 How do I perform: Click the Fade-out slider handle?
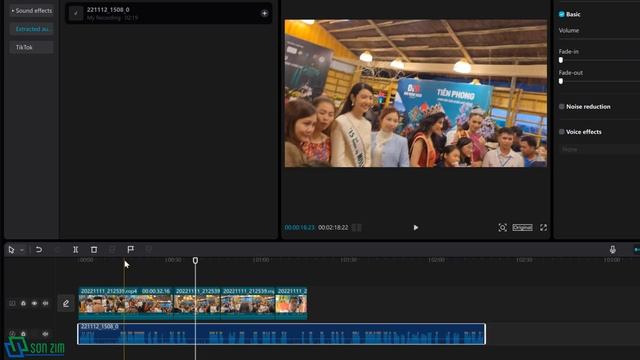pos(561,81)
